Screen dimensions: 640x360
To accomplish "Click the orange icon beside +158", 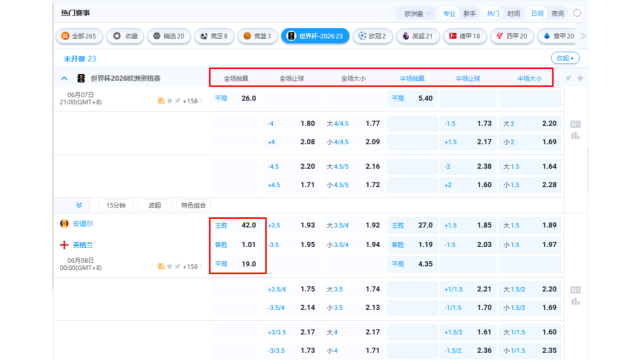I will pos(161,100).
